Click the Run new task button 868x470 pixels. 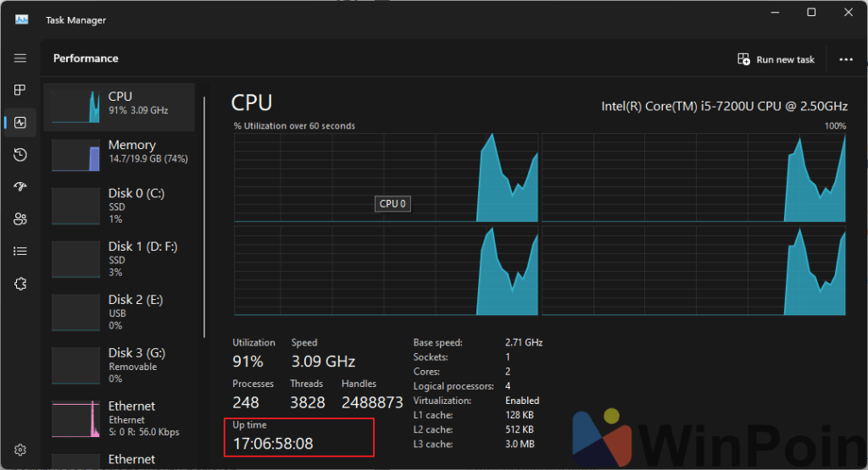pos(776,59)
